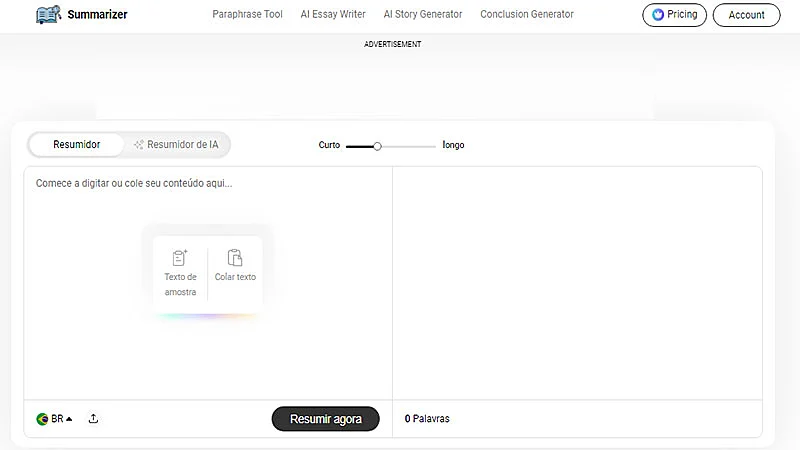Click the Curto length label

point(329,145)
